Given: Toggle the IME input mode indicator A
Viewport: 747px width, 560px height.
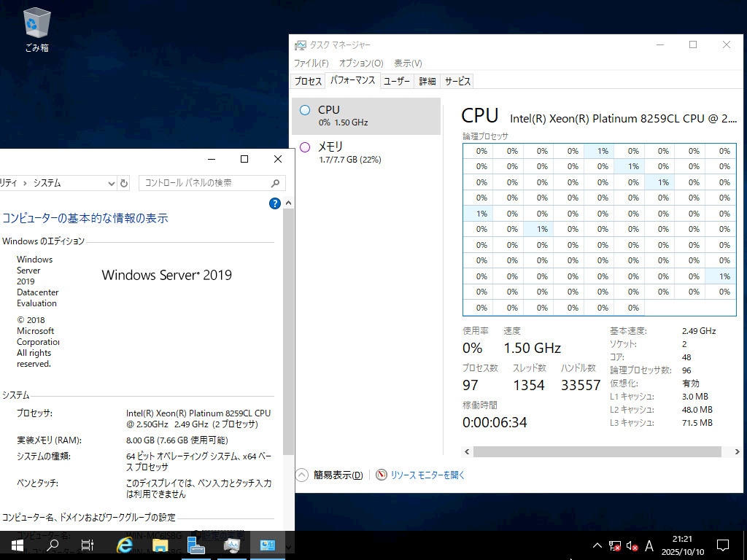Looking at the screenshot, I should pyautogui.click(x=649, y=545).
